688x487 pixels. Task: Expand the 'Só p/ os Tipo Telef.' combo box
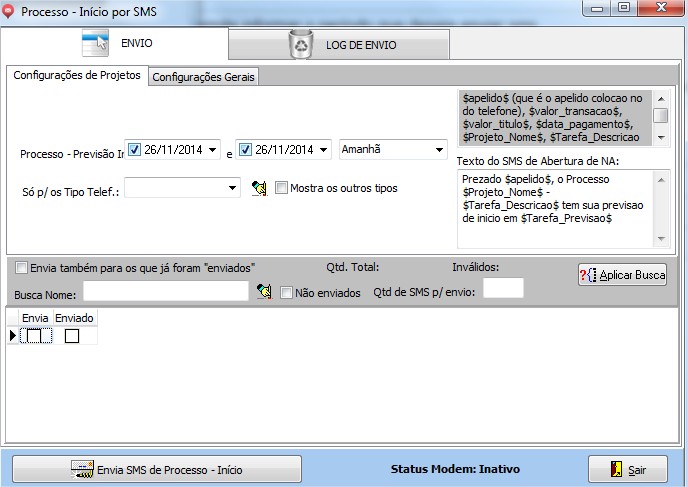(232, 187)
